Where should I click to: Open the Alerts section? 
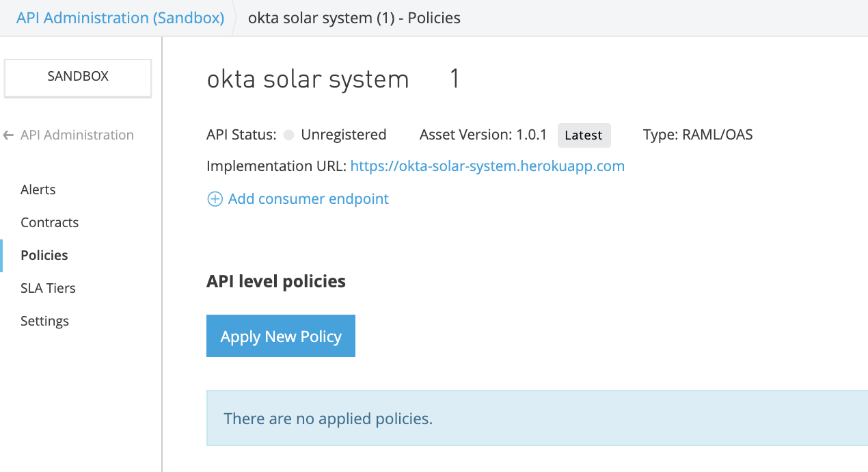coord(38,189)
